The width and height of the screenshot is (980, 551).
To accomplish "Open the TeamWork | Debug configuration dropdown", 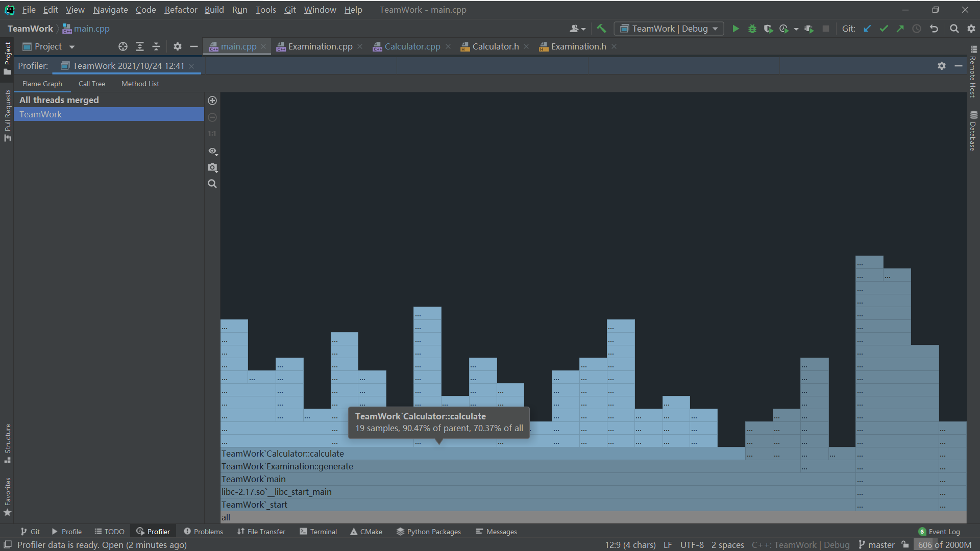I will [x=669, y=29].
